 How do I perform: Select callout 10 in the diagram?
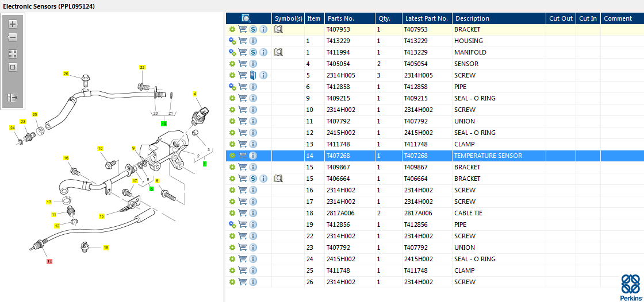pyautogui.click(x=100, y=148)
